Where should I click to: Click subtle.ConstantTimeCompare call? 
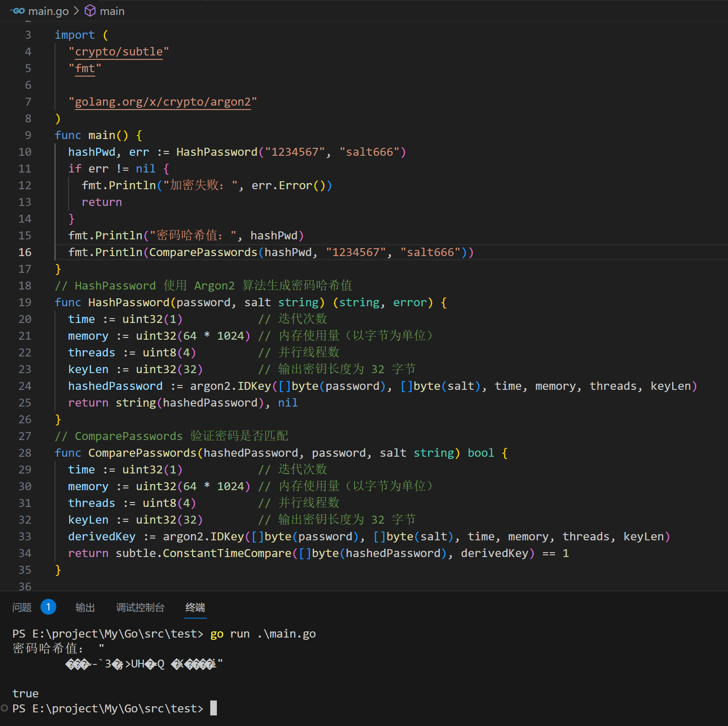click(x=203, y=554)
